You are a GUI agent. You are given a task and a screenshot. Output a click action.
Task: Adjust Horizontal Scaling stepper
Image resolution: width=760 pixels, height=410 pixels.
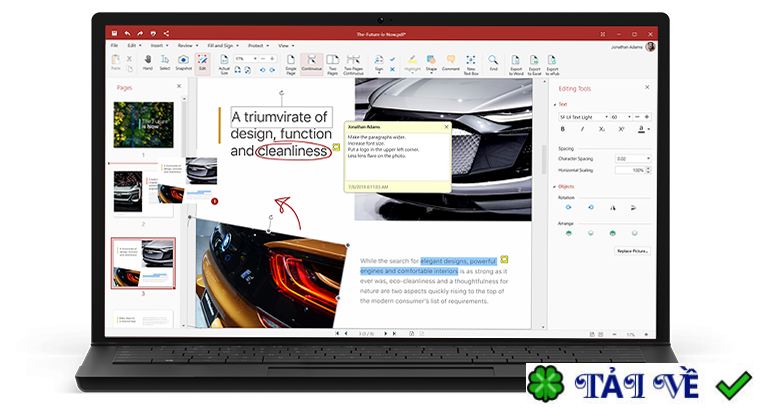(x=649, y=171)
